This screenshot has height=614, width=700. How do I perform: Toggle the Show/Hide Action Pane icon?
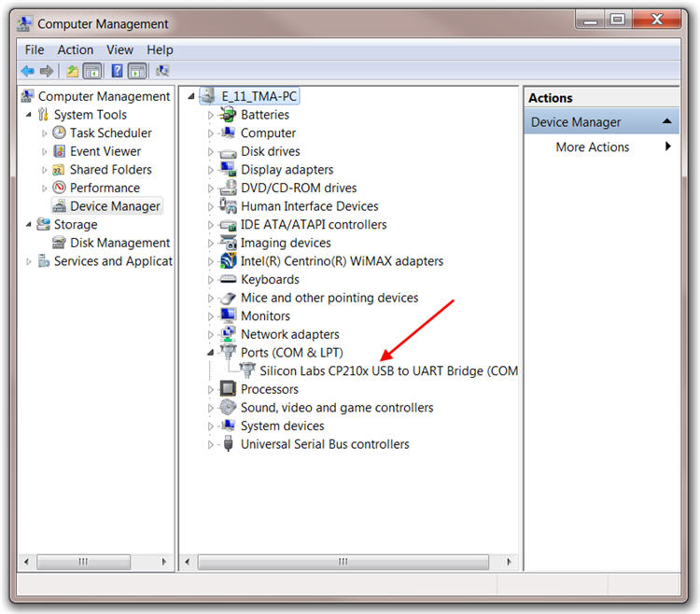point(137,71)
